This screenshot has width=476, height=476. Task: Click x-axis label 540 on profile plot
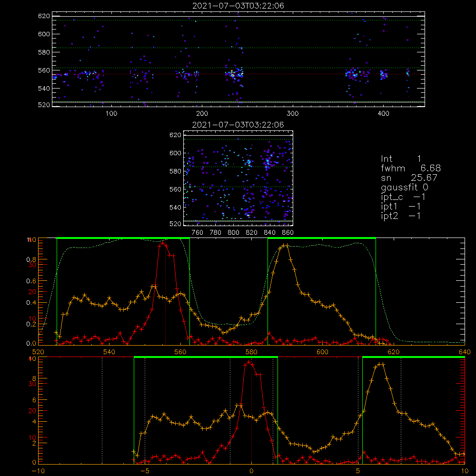click(109, 352)
